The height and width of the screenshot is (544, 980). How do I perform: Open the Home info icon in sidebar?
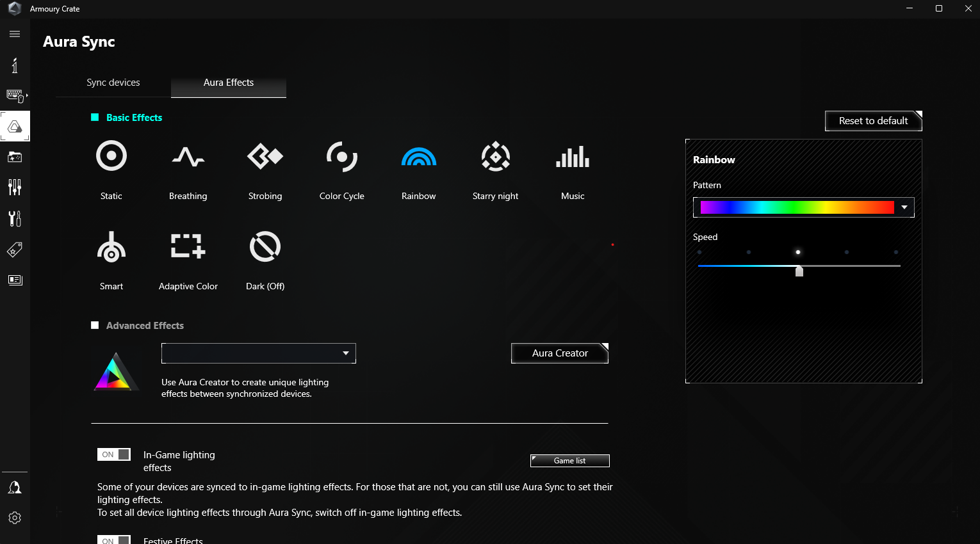[15, 65]
